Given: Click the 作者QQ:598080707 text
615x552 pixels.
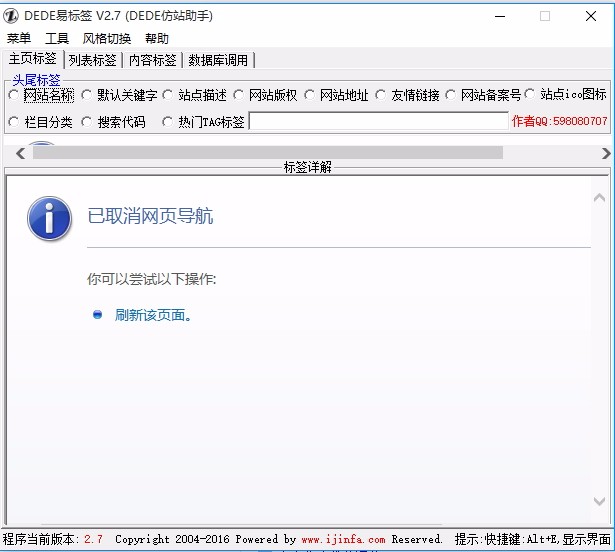Looking at the screenshot, I should coord(559,121).
